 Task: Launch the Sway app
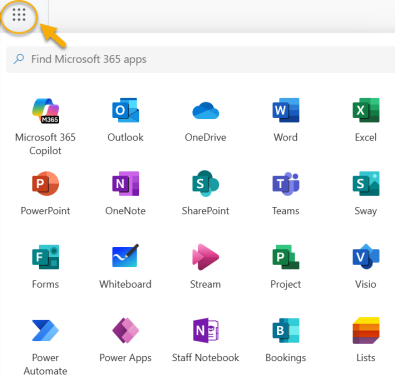[366, 184]
